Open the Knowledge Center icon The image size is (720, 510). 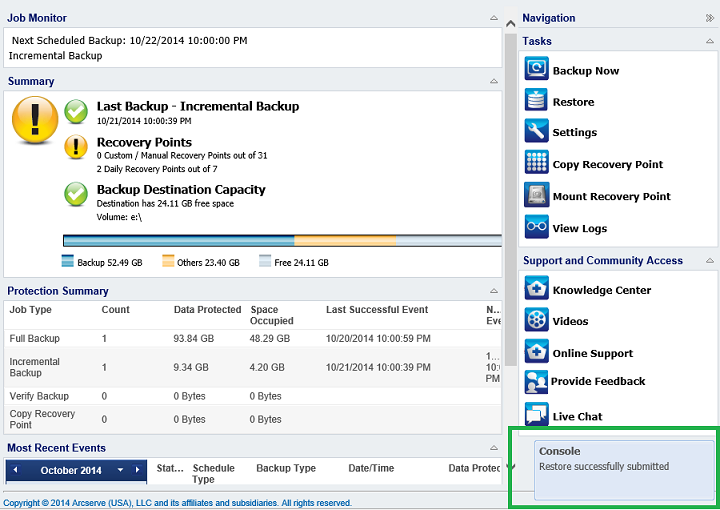(536, 289)
